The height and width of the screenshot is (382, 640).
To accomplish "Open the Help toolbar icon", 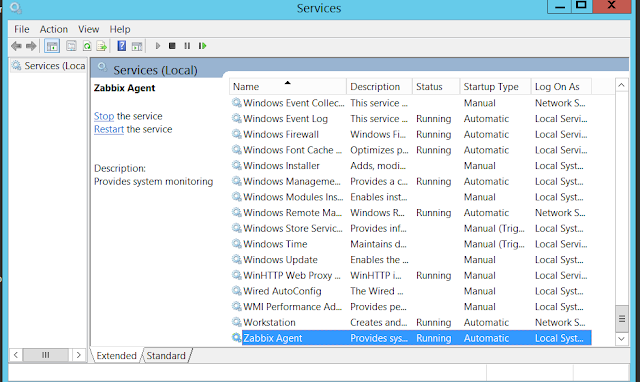I will (x=122, y=46).
